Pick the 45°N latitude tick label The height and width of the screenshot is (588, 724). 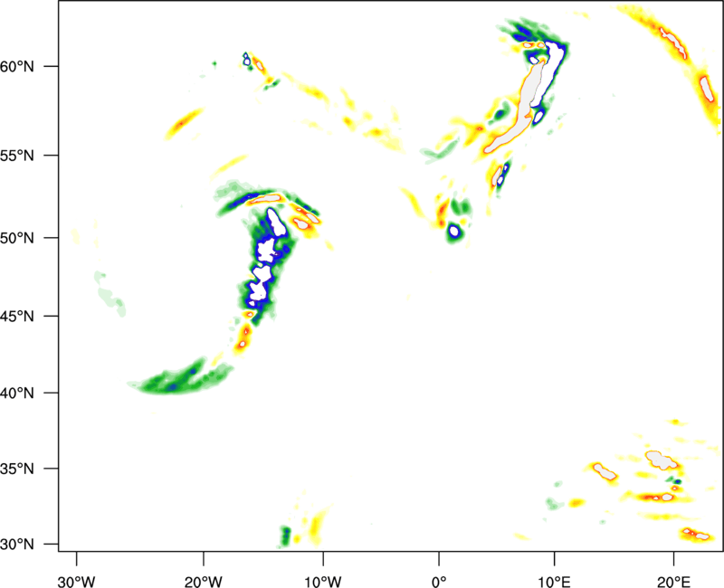pos(17,317)
